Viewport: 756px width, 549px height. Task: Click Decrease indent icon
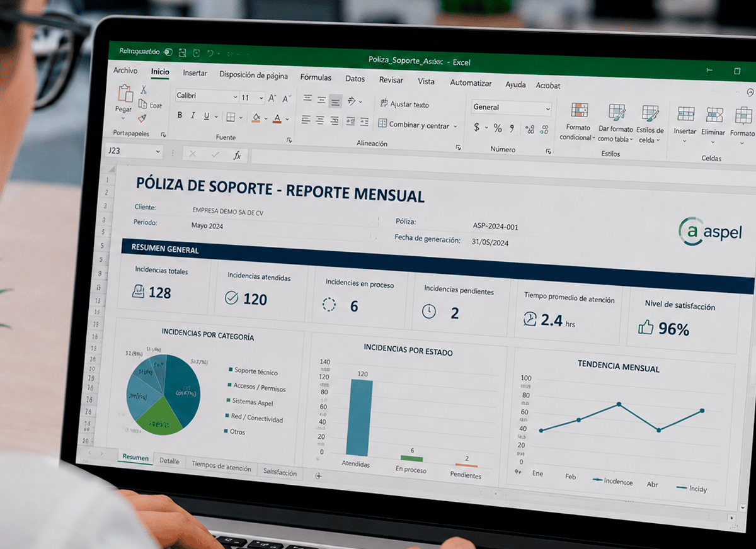tap(350, 122)
